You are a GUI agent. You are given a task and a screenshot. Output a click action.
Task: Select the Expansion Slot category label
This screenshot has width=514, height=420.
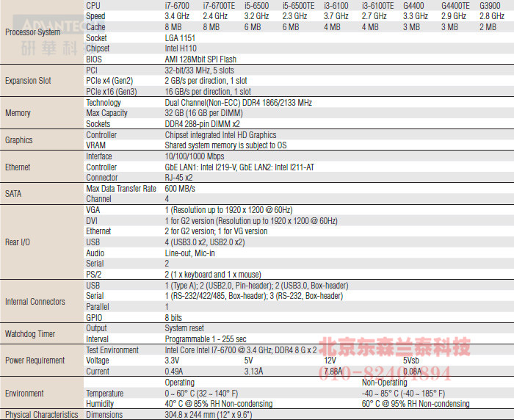[27, 81]
